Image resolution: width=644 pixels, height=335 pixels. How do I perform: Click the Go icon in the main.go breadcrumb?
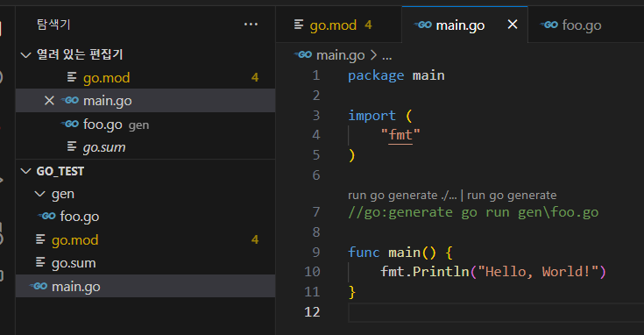303,54
